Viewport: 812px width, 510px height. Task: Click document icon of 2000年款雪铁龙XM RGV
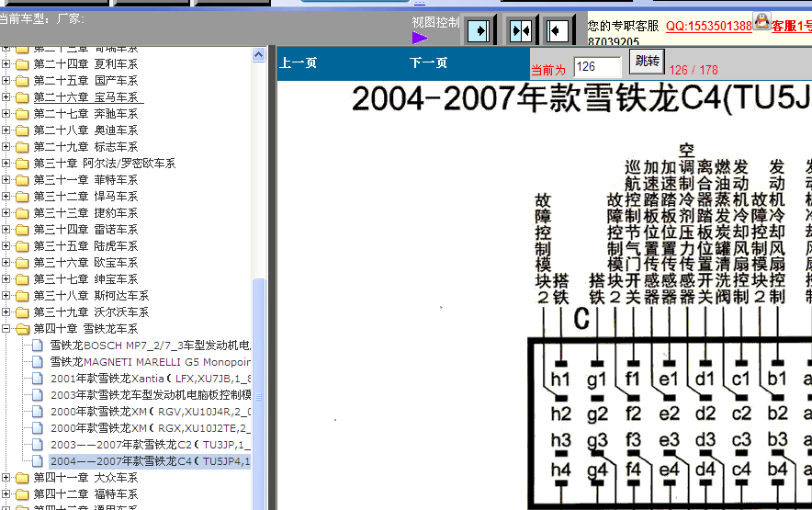point(38,412)
